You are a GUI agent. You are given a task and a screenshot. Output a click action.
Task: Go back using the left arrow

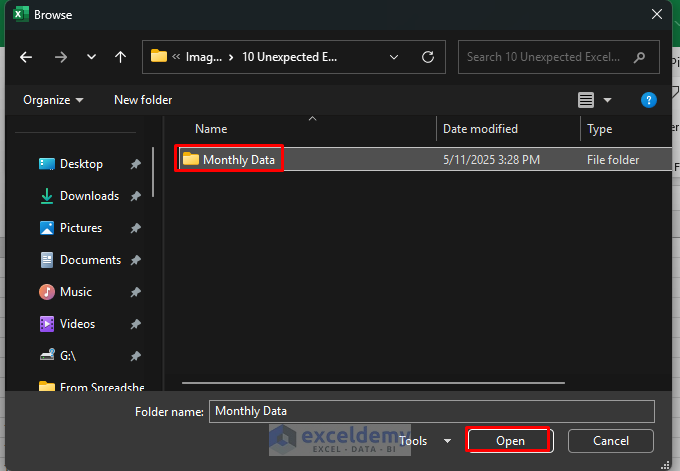point(26,57)
